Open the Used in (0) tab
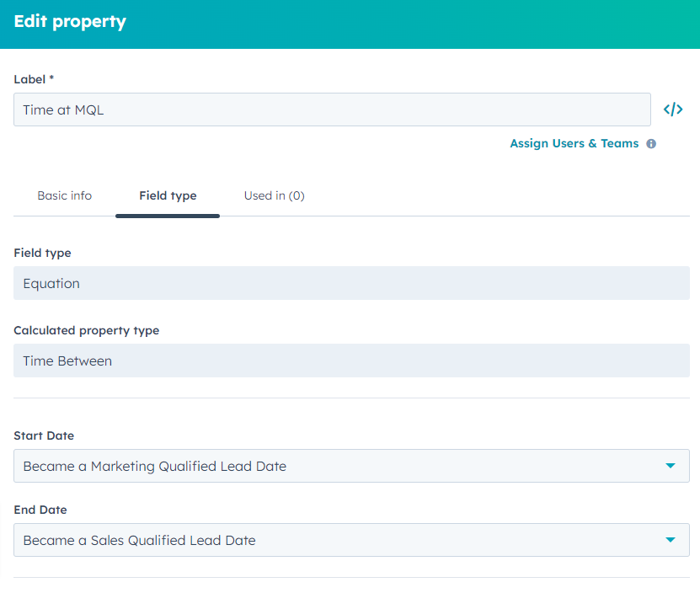The width and height of the screenshot is (700, 593). (274, 195)
